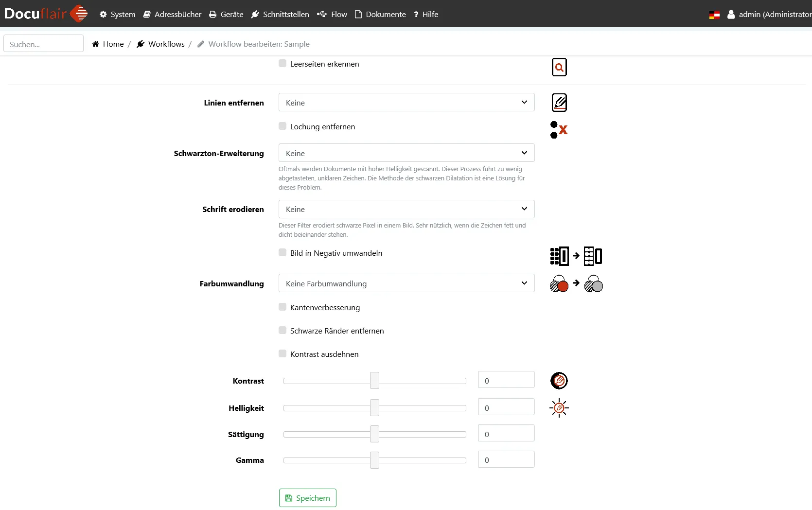
Task: Enable Leerseiten erkennen checkbox
Action: [282, 64]
